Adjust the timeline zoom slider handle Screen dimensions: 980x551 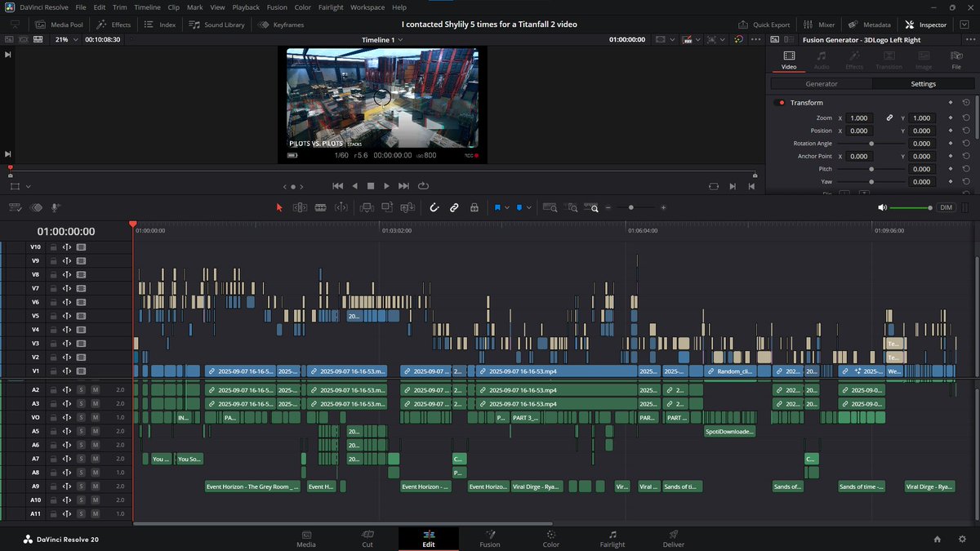[x=630, y=207]
